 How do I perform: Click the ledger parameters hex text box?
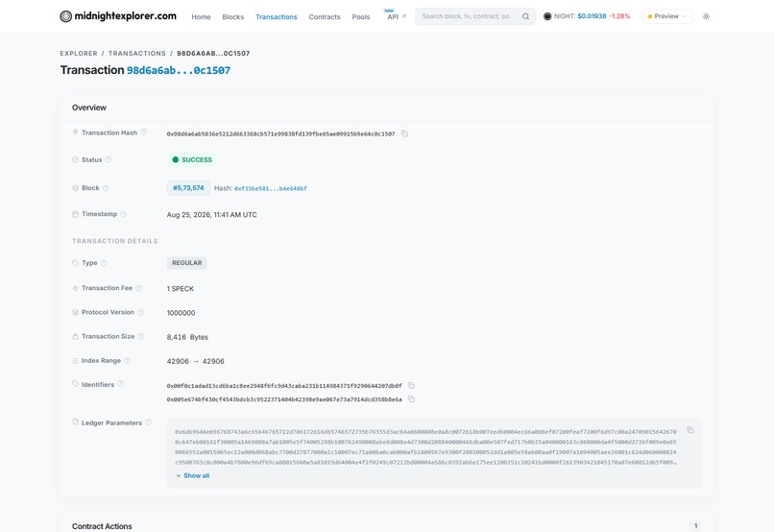(x=434, y=453)
